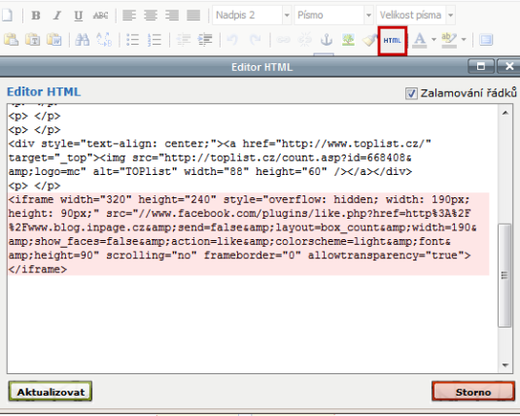Toggle bold formatting button
This screenshot has width=520, height=416.
point(36,15)
